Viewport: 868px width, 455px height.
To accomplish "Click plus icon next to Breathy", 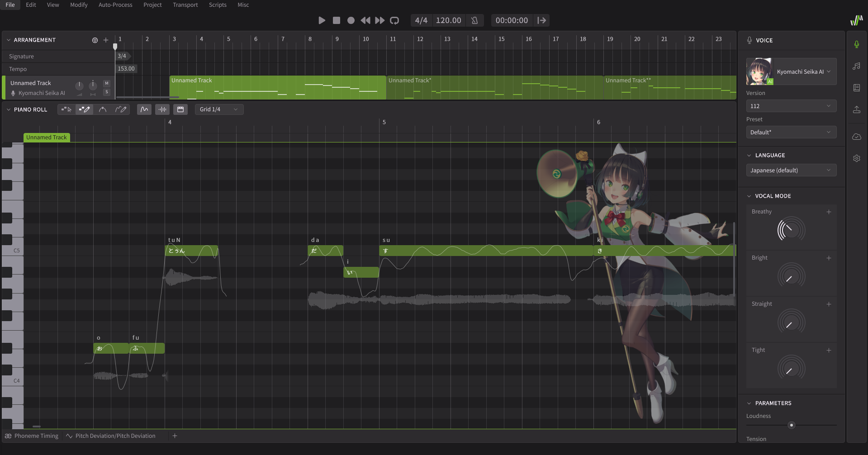I will pyautogui.click(x=829, y=212).
